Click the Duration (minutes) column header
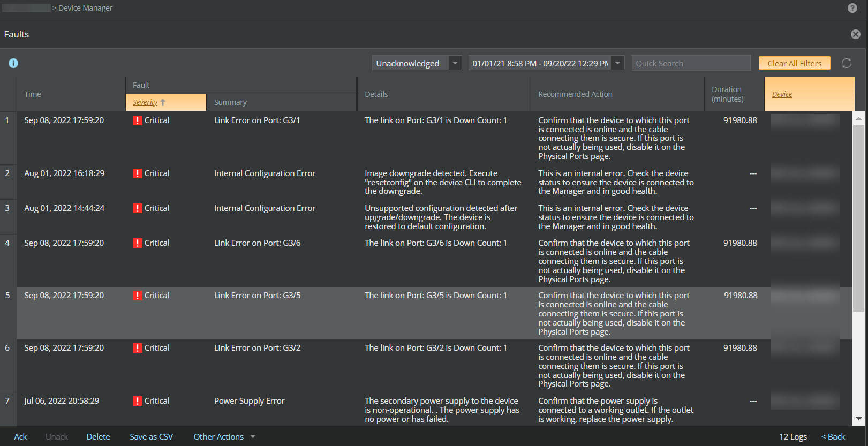This screenshot has height=446, width=868. pyautogui.click(x=734, y=94)
